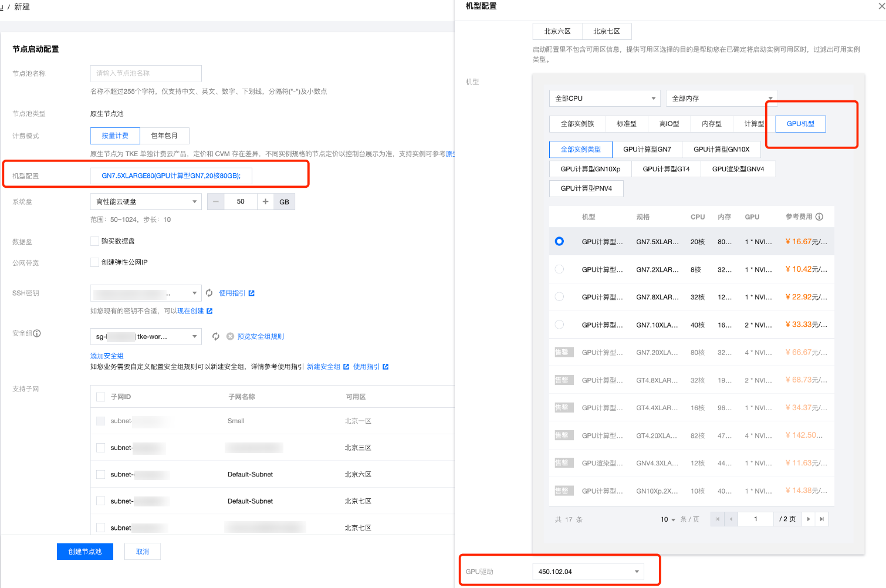The width and height of the screenshot is (886, 588).
Task: Filter by GPU计算型GN10X instance type
Action: 722,149
